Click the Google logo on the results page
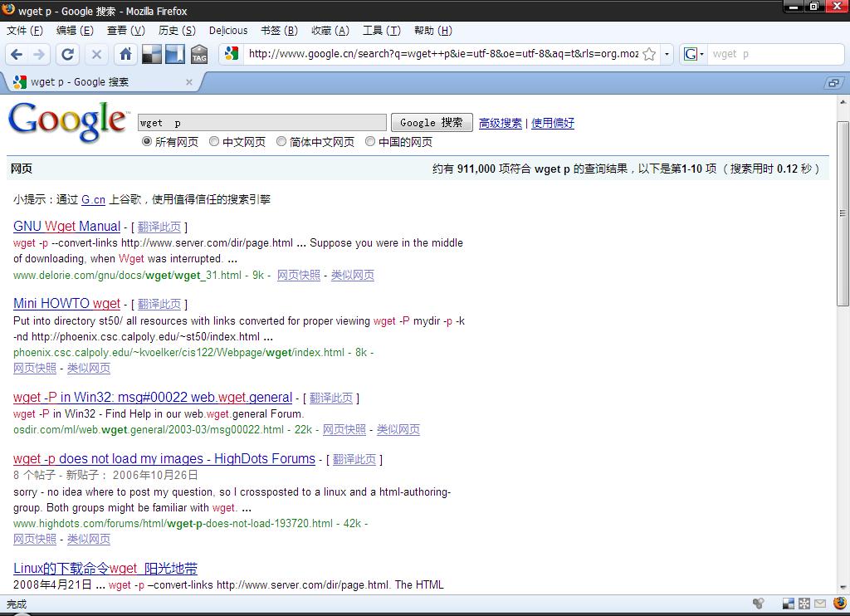The height and width of the screenshot is (616, 850). (x=70, y=122)
